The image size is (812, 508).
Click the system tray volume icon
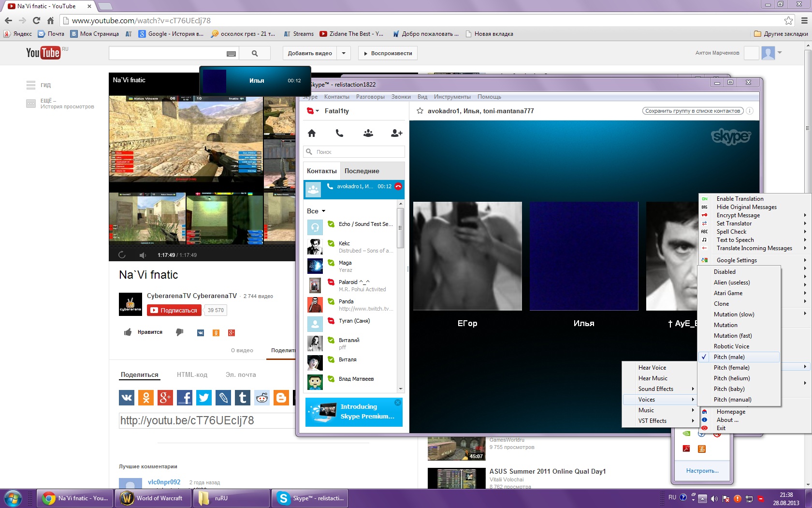coord(714,498)
